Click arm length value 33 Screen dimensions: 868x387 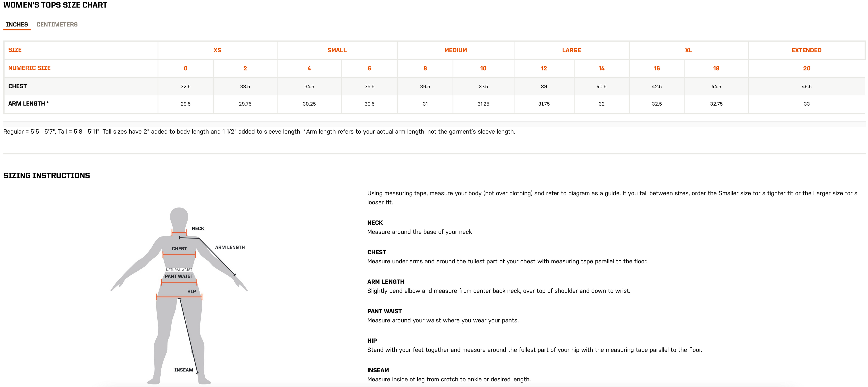point(807,104)
